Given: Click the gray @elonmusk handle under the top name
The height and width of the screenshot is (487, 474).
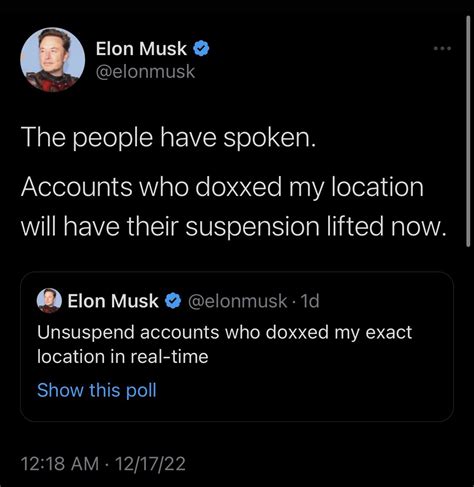Looking at the screenshot, I should (x=145, y=72).
